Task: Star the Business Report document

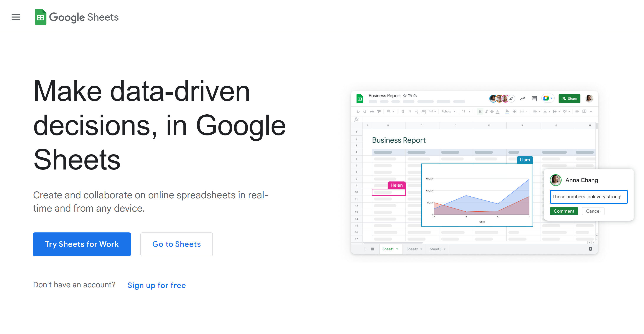Action: tap(404, 95)
